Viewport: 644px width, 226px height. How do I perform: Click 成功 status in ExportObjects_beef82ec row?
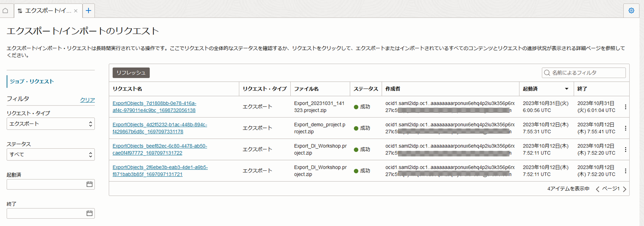point(362,149)
